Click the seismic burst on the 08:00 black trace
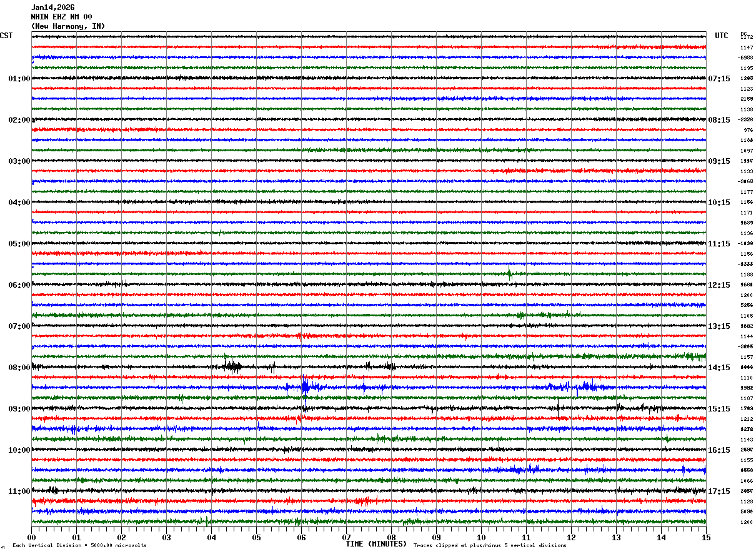Image resolution: width=756 pixels, height=554 pixels. pos(231,366)
